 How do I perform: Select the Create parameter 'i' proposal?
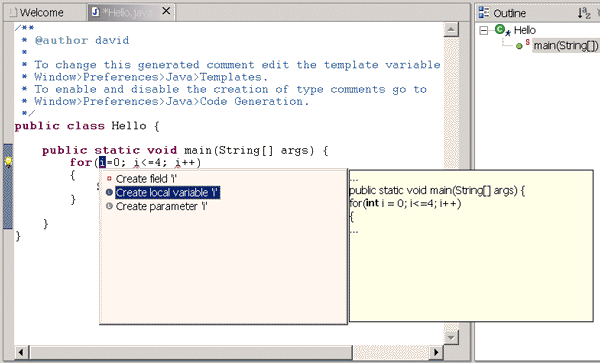point(161,206)
